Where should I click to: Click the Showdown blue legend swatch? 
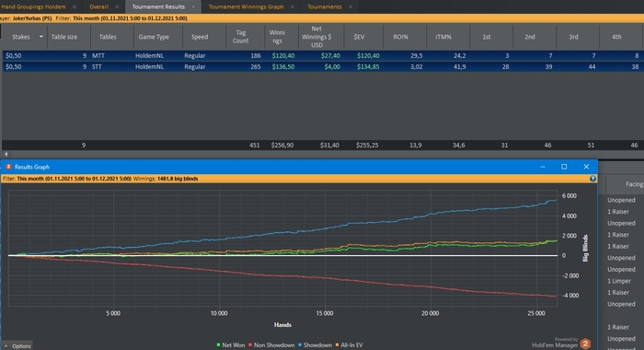pos(300,345)
